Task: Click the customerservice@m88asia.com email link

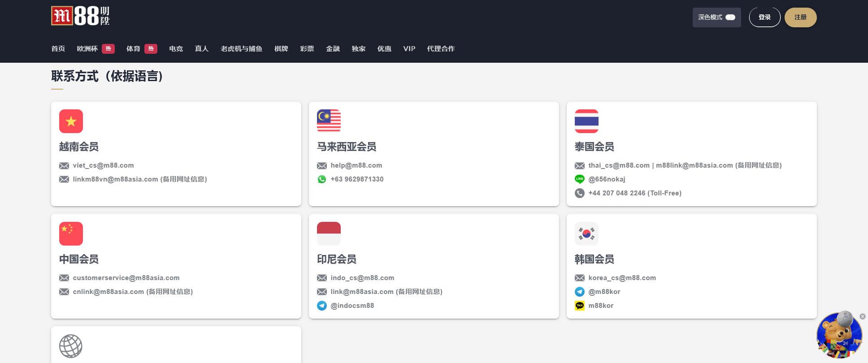Action: click(x=126, y=278)
